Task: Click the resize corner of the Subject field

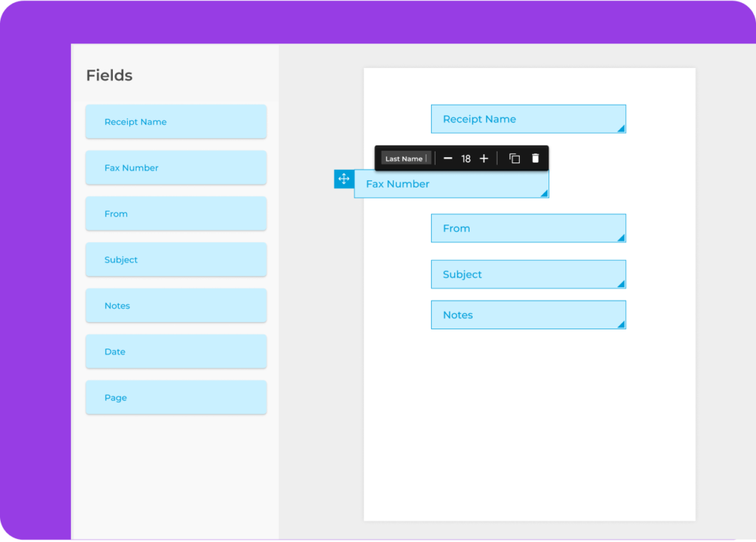Action: (622, 284)
